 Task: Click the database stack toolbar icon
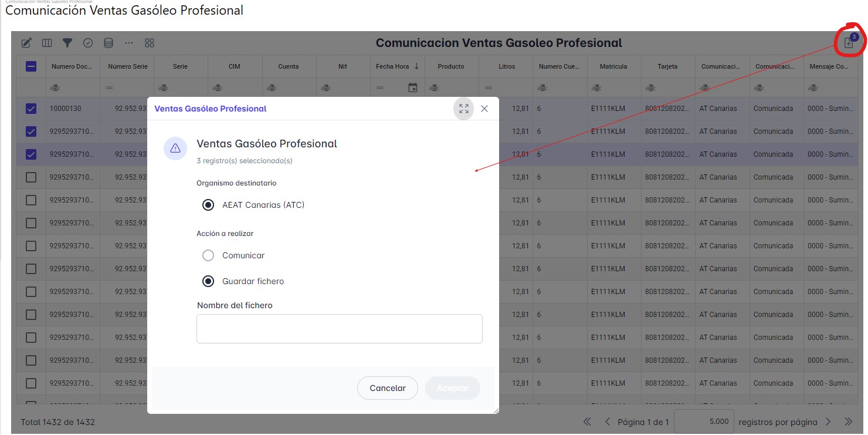(x=108, y=43)
